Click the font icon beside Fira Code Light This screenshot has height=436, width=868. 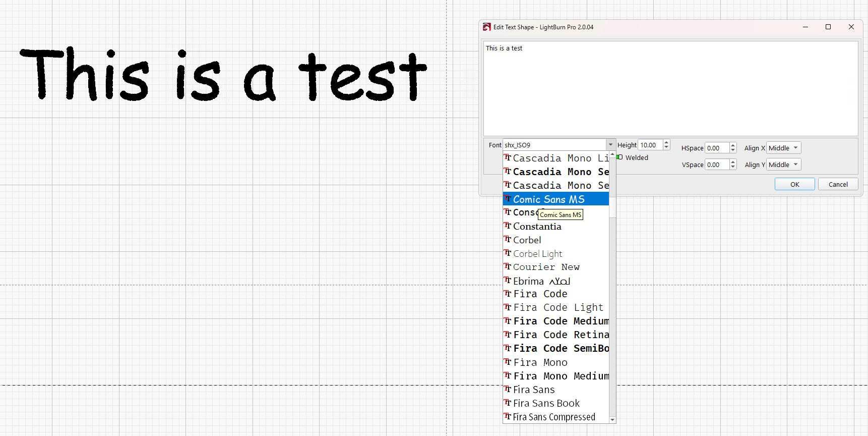508,307
